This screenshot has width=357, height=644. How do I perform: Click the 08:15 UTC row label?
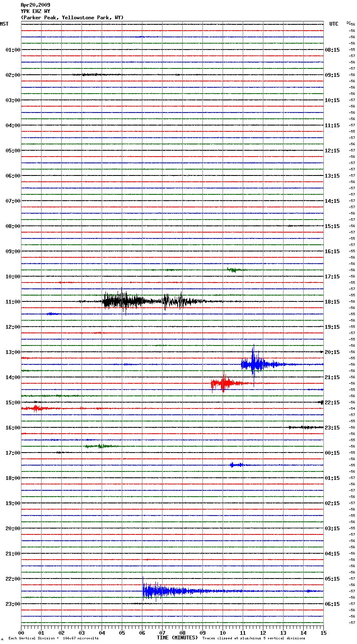pos(332,50)
